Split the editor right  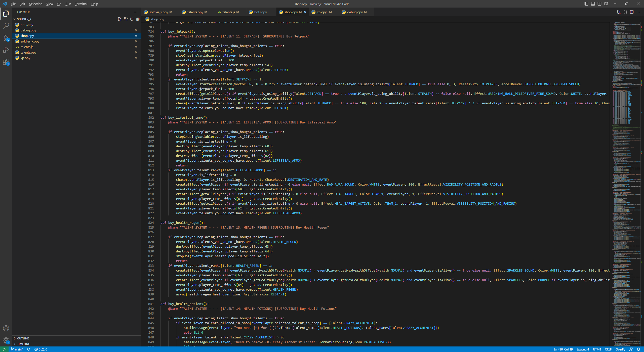pos(632,12)
